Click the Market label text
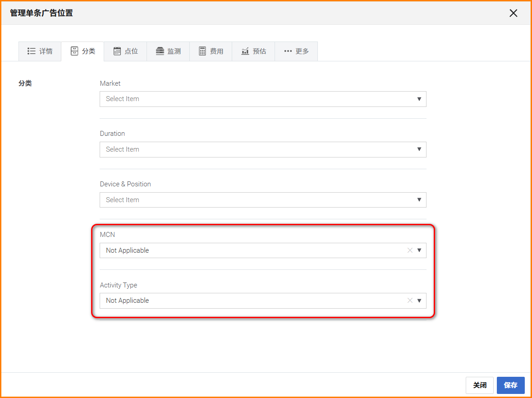Viewport: 532px width, 398px height. pyautogui.click(x=110, y=83)
